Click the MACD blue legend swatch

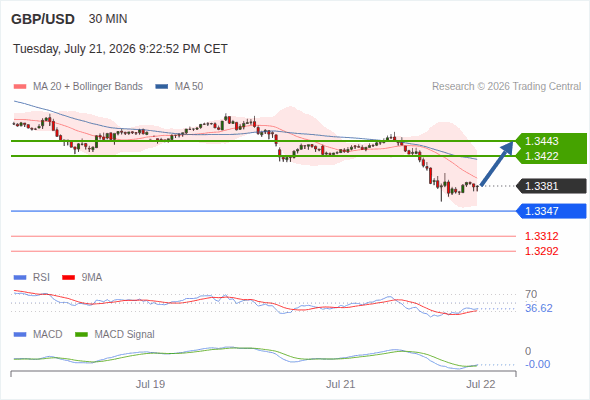click(x=20, y=335)
